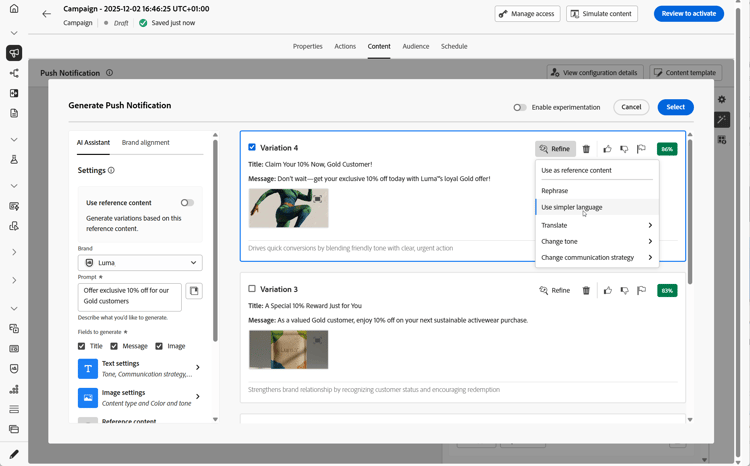This screenshot has width=750, height=466.
Task: Click the blue Select button
Action: (675, 107)
